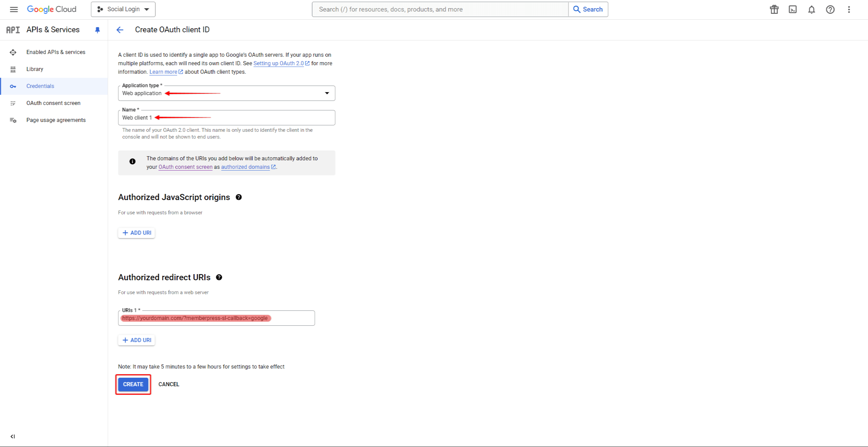Follow the authorized domains link
The image size is (868, 447).
(x=248, y=167)
